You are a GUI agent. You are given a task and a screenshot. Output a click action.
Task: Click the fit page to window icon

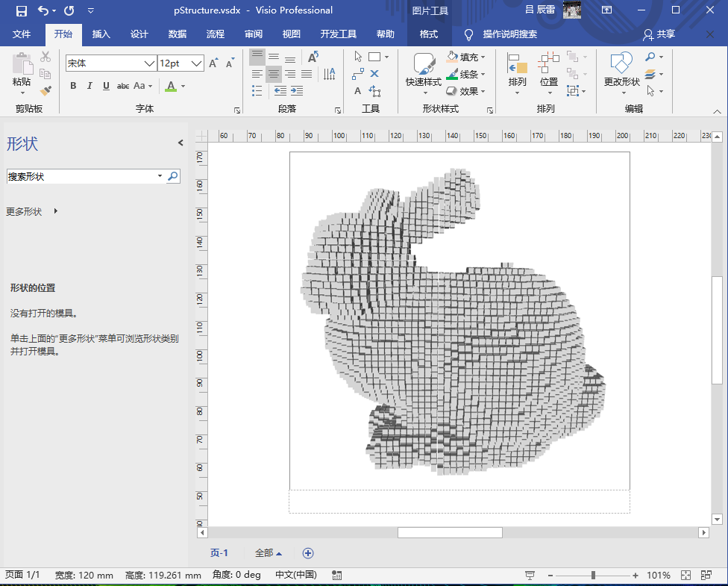pyautogui.click(x=685, y=576)
